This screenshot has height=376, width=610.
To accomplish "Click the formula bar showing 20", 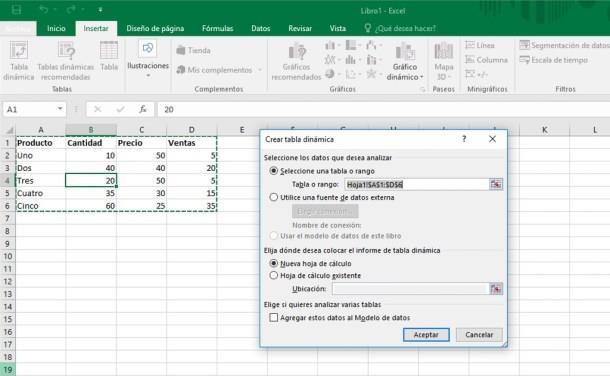I will click(x=383, y=109).
